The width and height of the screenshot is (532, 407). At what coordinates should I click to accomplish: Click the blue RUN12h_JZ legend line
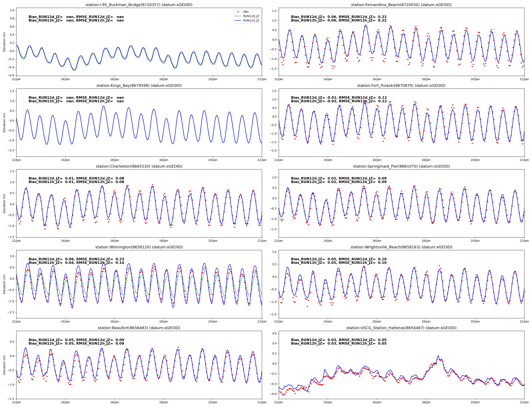coord(238,21)
